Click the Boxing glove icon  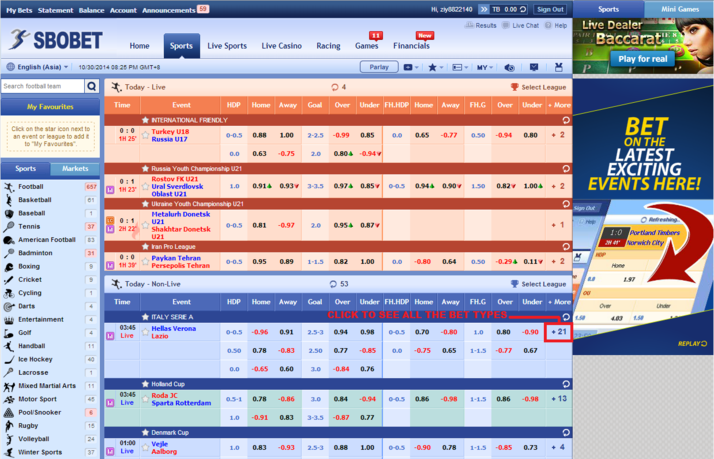(9, 266)
